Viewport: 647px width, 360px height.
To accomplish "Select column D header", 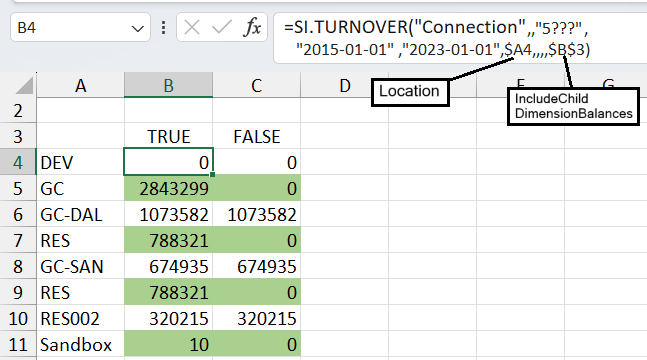I will click(345, 85).
